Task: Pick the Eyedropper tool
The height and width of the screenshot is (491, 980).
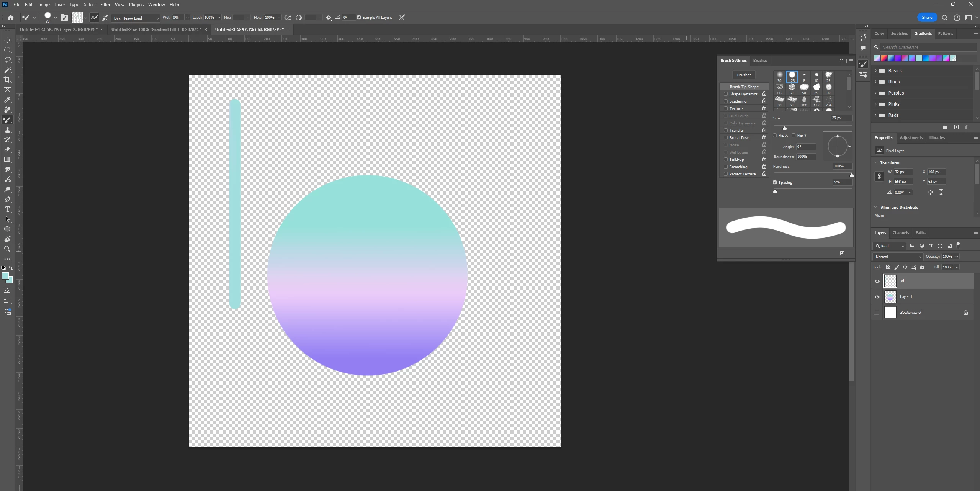Action: point(7,100)
